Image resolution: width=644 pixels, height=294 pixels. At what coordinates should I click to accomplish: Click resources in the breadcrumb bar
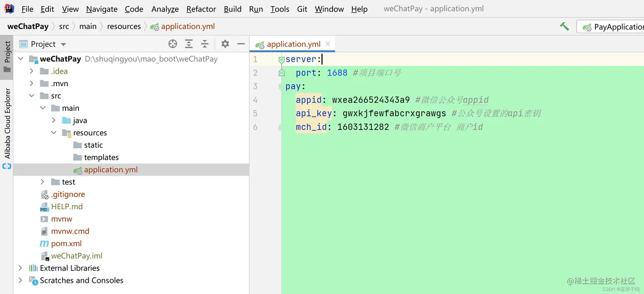click(124, 26)
